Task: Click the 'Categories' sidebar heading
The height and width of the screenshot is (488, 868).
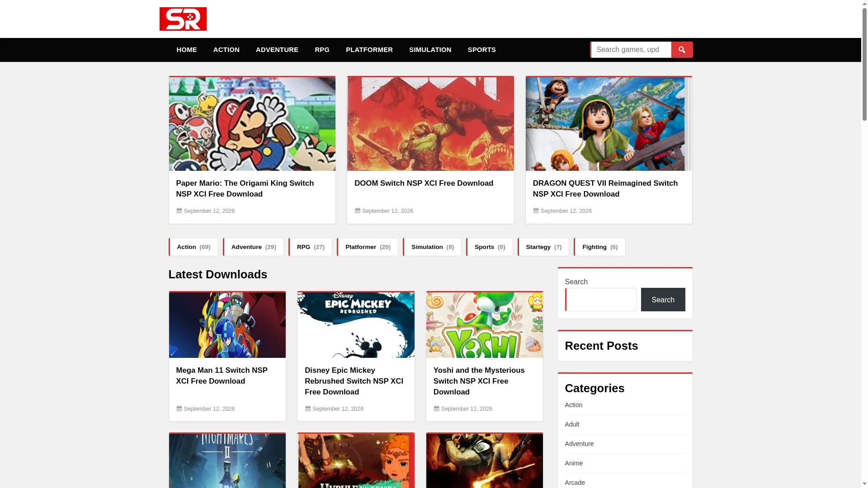Action: point(594,388)
